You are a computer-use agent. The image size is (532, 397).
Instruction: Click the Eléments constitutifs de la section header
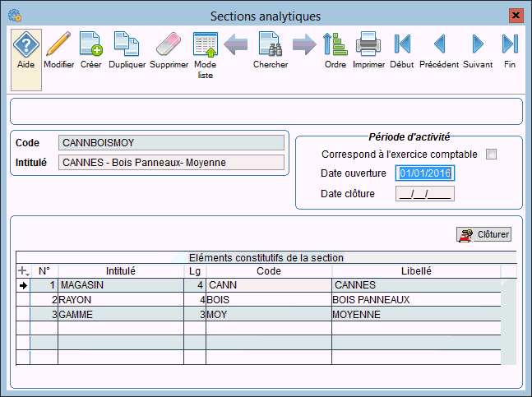(266, 257)
